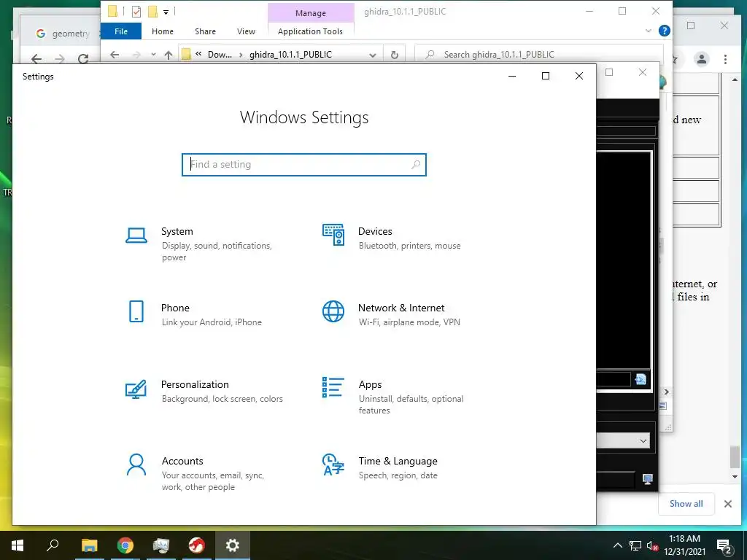This screenshot has height=560, width=747.
Task: Open the View ribbon tab in File Explorer
Action: point(246,31)
